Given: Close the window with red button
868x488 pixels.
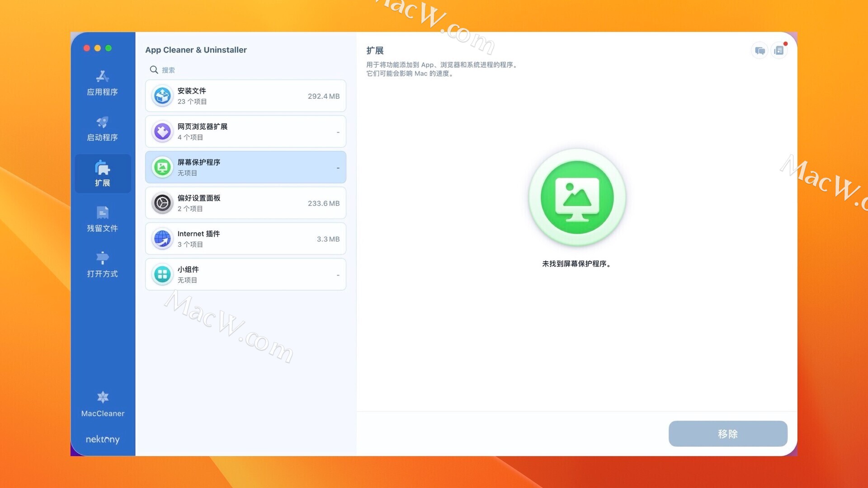Looking at the screenshot, I should tap(87, 48).
